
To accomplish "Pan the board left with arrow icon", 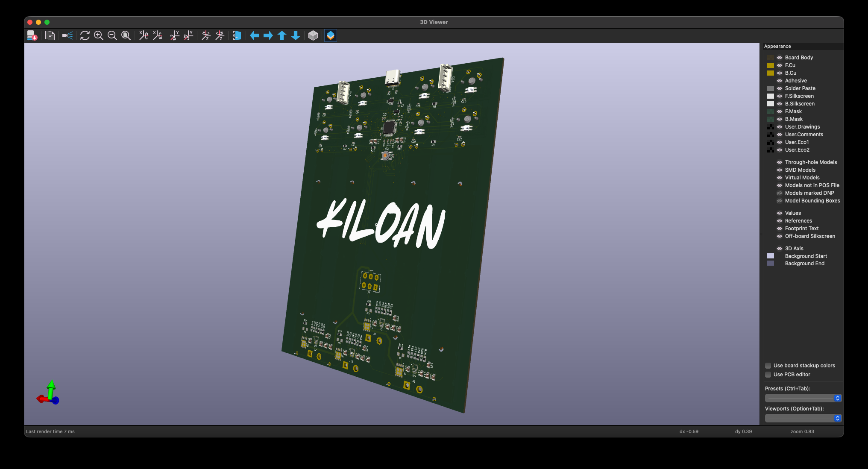I will 255,35.
